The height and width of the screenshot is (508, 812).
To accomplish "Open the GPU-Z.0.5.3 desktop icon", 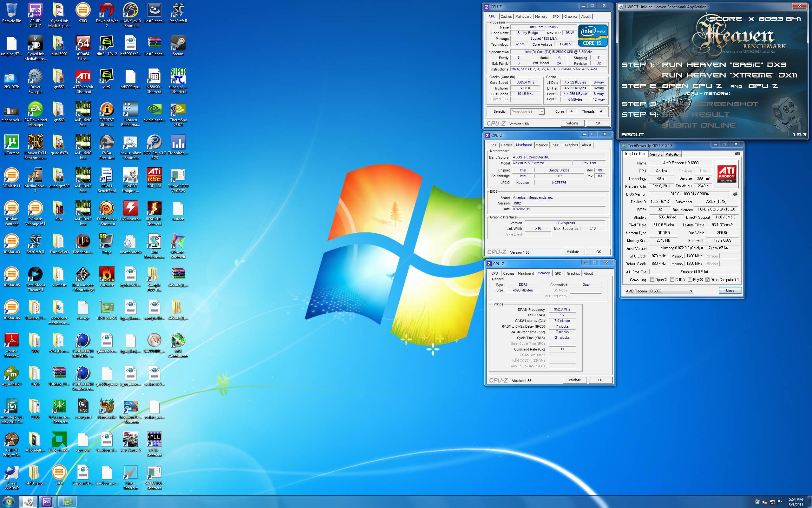I will click(x=107, y=310).
